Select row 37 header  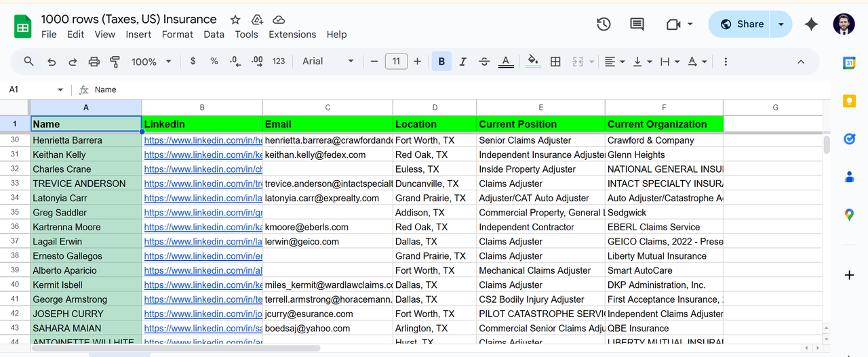(x=15, y=241)
